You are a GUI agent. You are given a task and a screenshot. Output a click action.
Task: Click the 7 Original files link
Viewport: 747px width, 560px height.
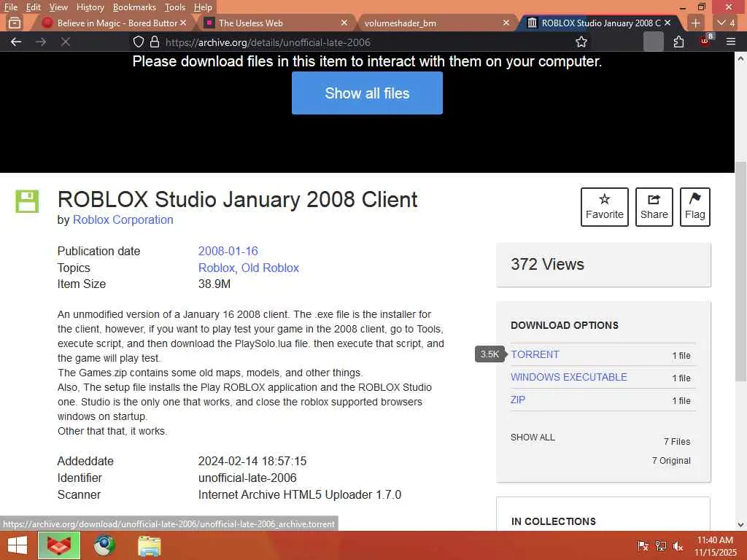pyautogui.click(x=671, y=461)
